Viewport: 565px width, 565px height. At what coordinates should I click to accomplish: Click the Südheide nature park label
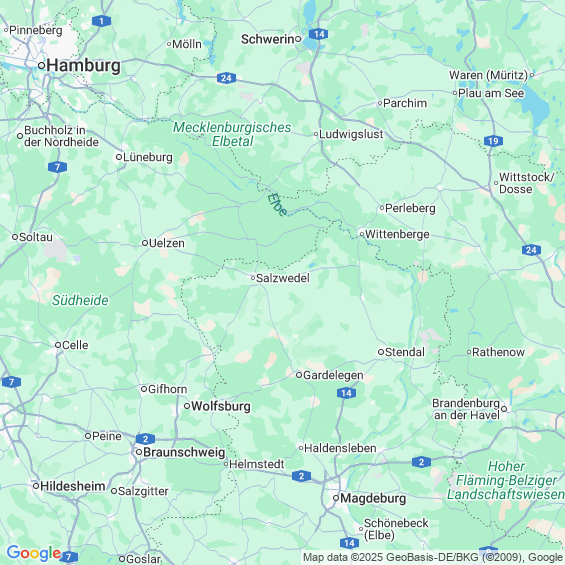tap(80, 300)
